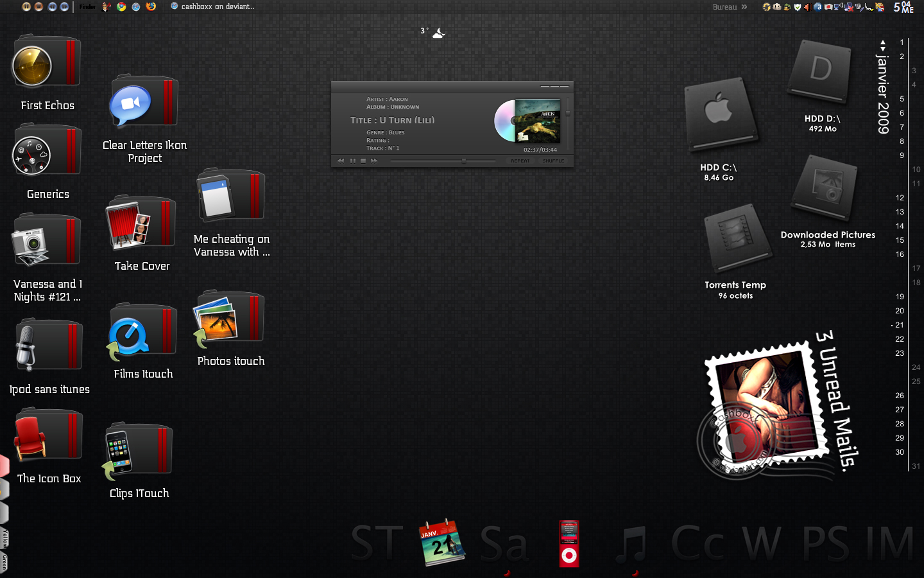Toggle Repeat in the music player
924x578 pixels.
pos(520,161)
